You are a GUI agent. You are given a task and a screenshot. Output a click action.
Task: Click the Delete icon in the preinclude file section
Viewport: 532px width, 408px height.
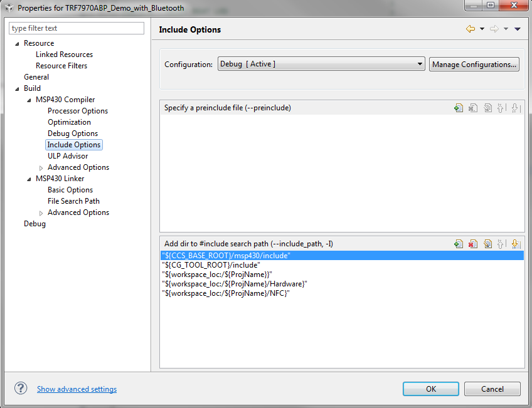pos(473,108)
